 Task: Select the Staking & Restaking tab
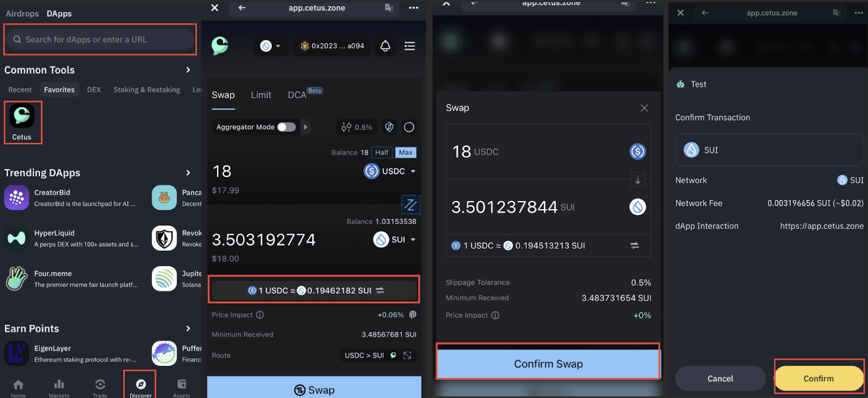coord(146,90)
